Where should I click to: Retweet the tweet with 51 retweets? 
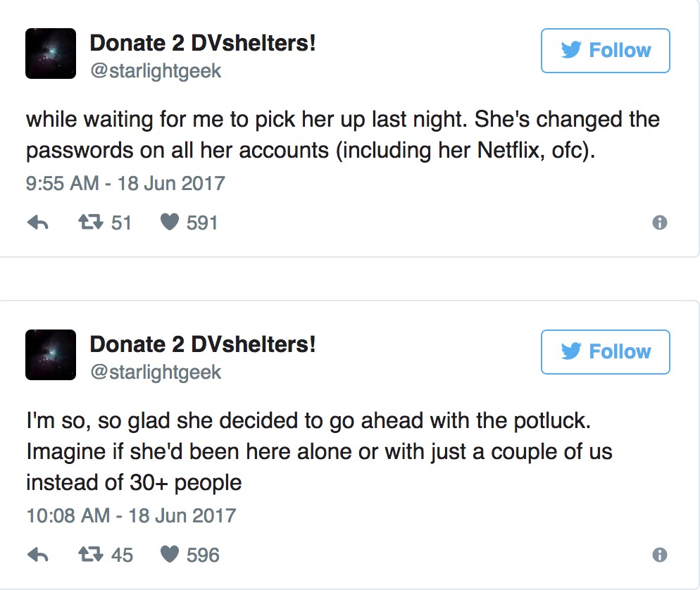coord(89,223)
